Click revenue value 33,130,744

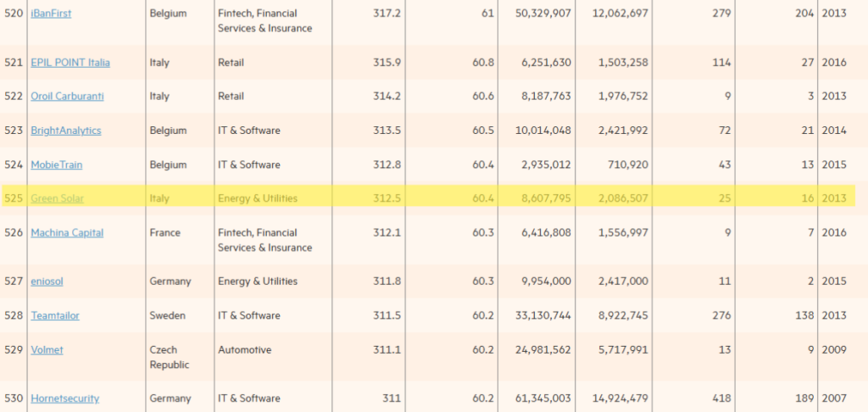click(x=542, y=315)
